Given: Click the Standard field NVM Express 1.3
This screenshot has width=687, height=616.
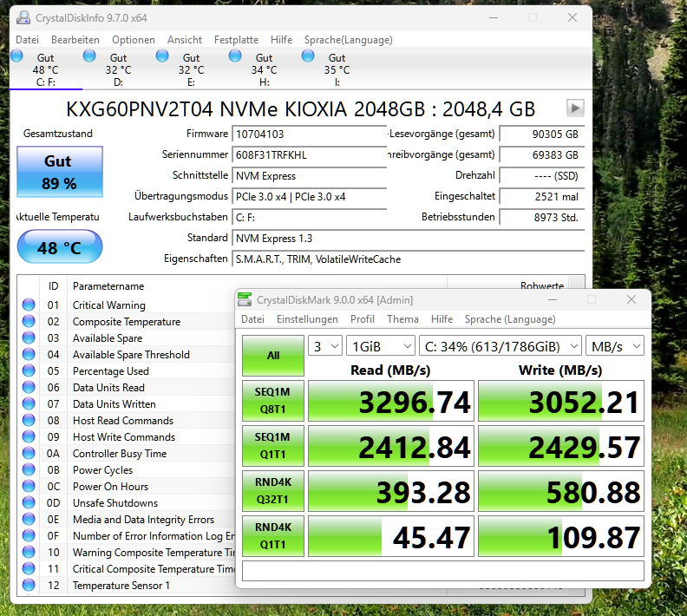Looking at the screenshot, I should (x=409, y=239).
